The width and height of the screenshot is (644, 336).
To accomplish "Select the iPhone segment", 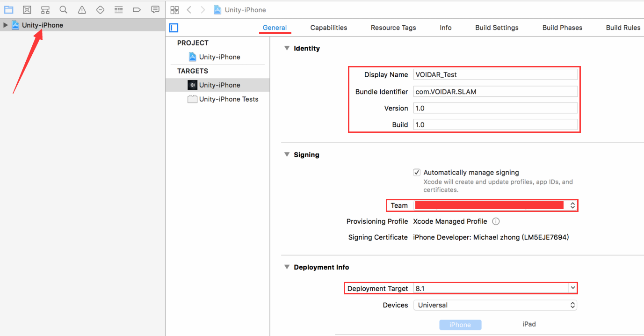I will click(x=460, y=325).
